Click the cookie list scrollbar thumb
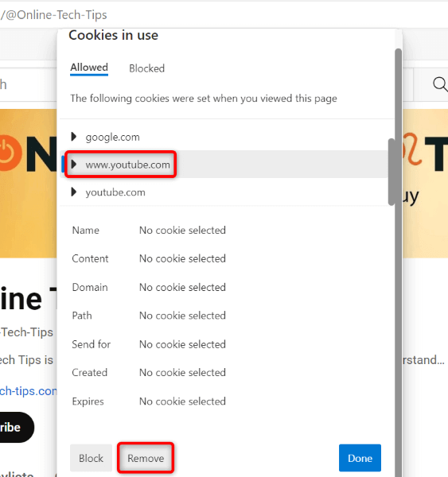This screenshot has height=477, width=448. point(392,172)
